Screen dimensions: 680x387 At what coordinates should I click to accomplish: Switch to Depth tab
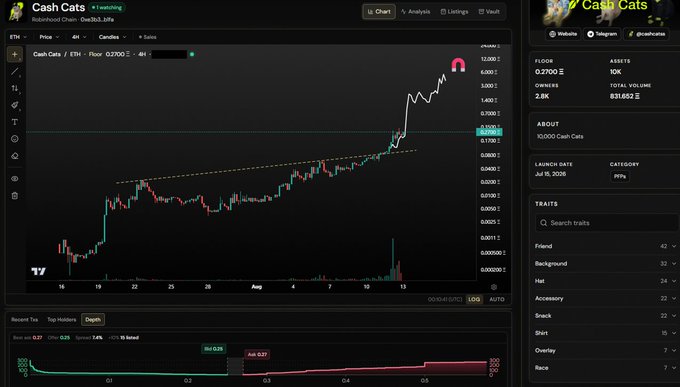pyautogui.click(x=93, y=320)
